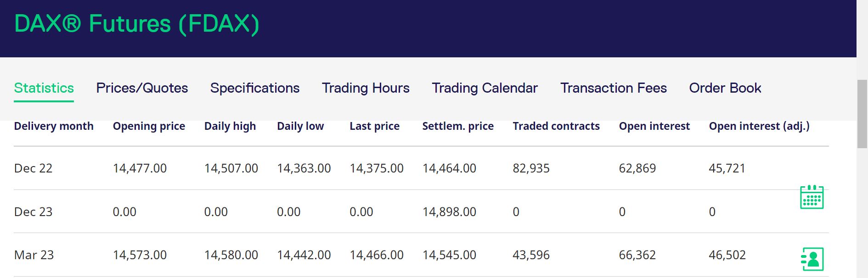Open the Statistics tab
The width and height of the screenshot is (868, 278).
pyautogui.click(x=44, y=88)
